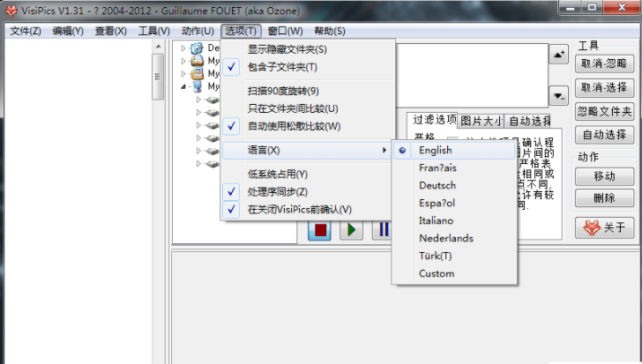Click the 移动 (Move) button
This screenshot has height=364, width=642.
(604, 176)
